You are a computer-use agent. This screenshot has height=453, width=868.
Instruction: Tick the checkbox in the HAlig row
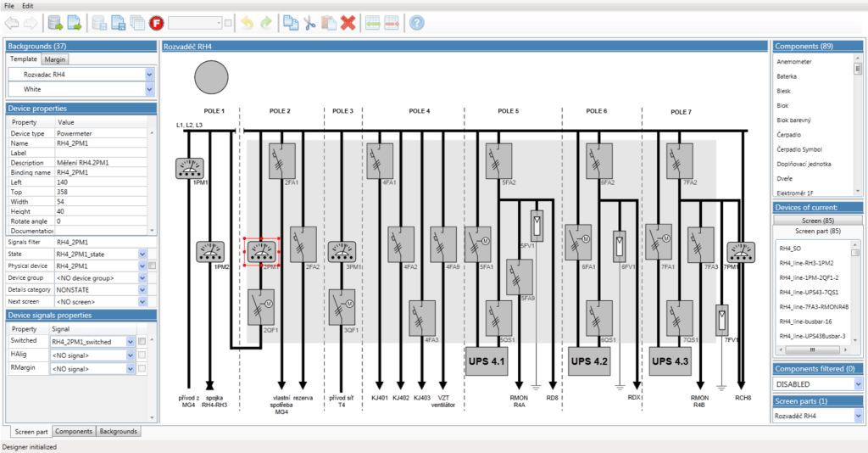point(142,355)
